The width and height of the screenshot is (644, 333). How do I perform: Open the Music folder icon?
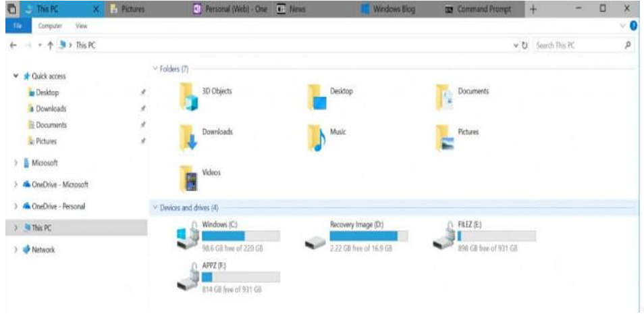[x=316, y=138]
